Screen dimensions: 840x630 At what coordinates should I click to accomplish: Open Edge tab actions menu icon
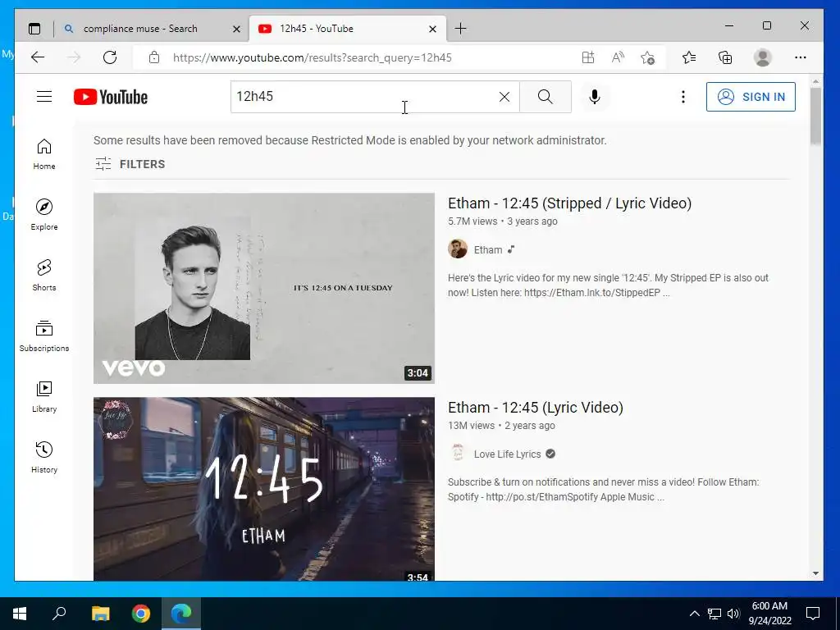tap(34, 29)
